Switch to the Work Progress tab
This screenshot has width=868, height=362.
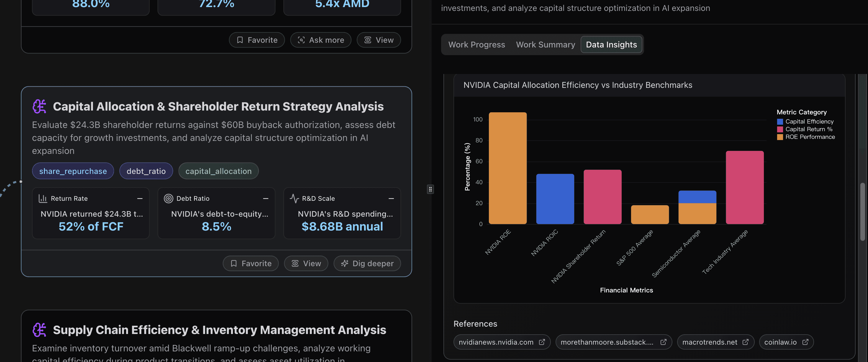tap(476, 45)
